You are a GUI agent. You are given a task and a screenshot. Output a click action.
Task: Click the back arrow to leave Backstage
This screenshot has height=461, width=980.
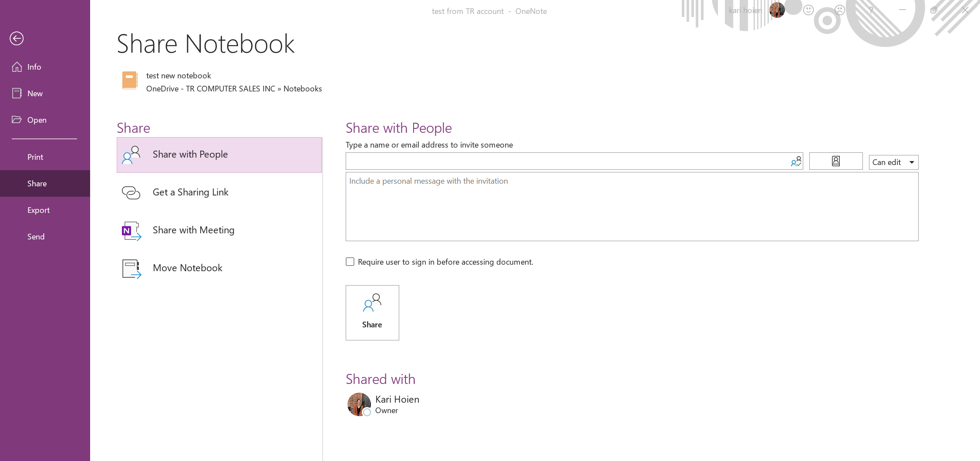17,38
